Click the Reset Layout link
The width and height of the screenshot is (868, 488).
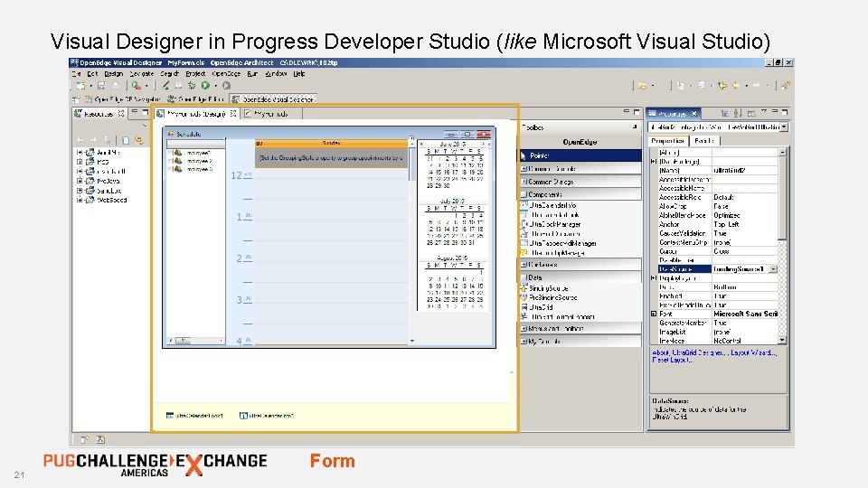coord(672,360)
